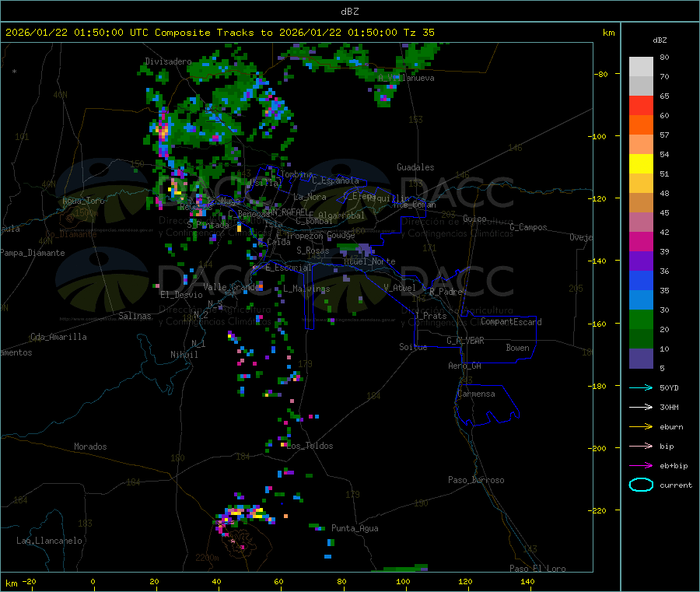700x592 pixels.
Task: Click the S_Rosas label
Action: pos(313,251)
